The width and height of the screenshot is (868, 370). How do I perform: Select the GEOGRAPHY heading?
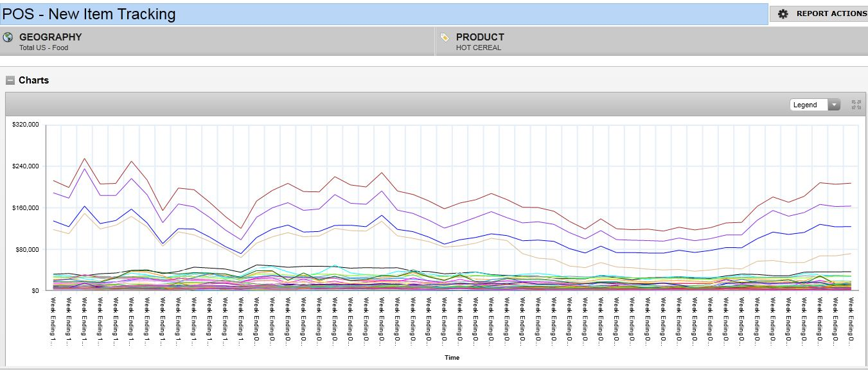click(50, 37)
